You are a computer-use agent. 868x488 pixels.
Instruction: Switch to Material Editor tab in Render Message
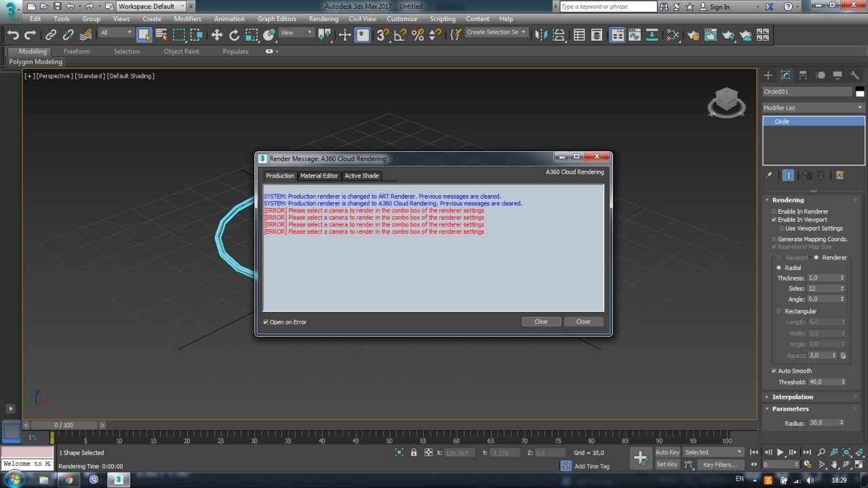tap(319, 176)
